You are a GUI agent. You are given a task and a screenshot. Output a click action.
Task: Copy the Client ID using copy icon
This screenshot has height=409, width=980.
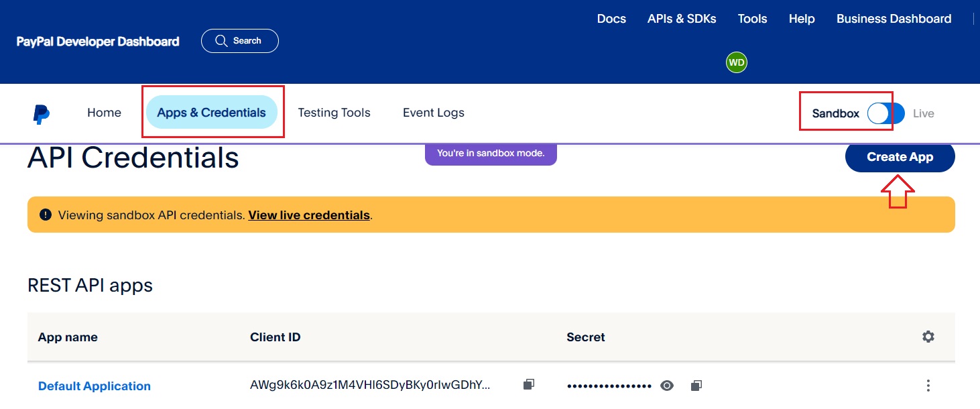(528, 385)
